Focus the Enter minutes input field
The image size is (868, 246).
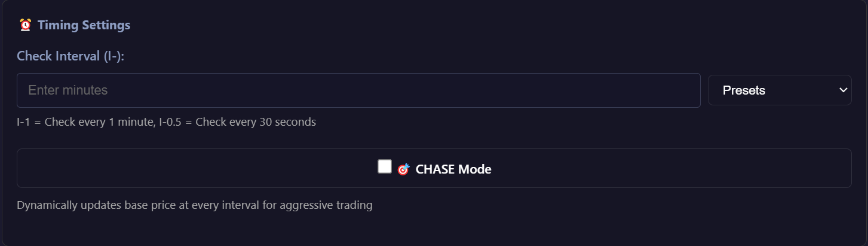click(x=358, y=90)
